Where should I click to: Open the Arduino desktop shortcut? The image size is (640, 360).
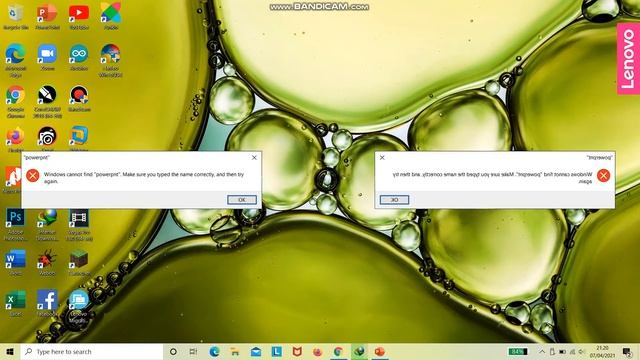point(79,56)
